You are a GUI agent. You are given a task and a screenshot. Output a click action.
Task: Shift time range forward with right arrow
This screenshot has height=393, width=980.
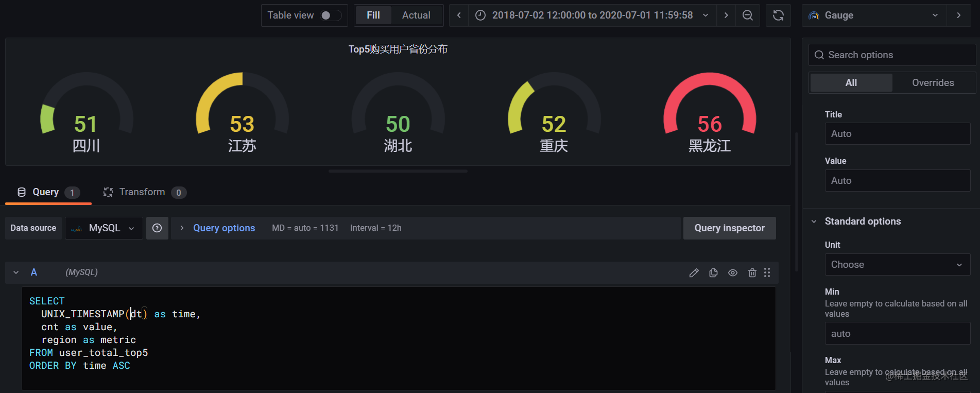pos(726,15)
